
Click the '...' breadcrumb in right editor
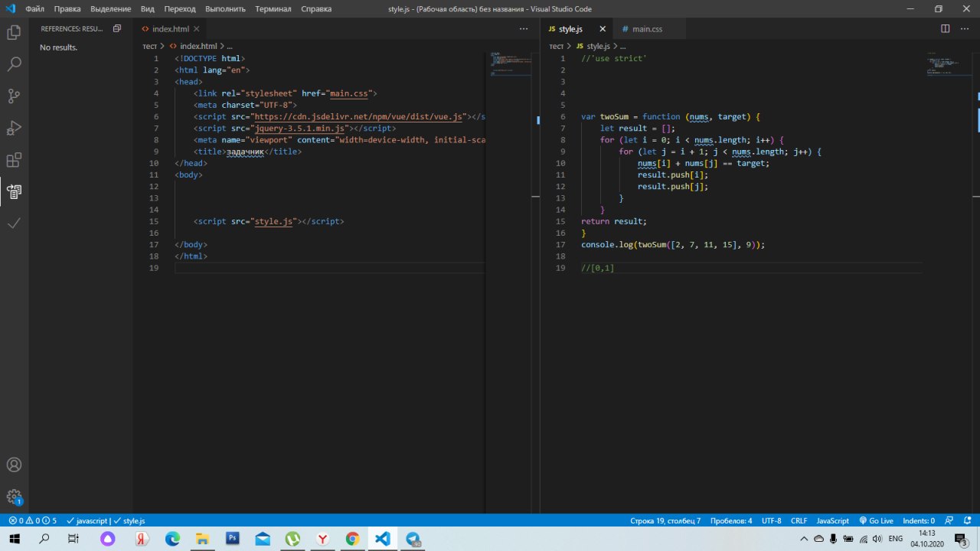[x=622, y=47]
